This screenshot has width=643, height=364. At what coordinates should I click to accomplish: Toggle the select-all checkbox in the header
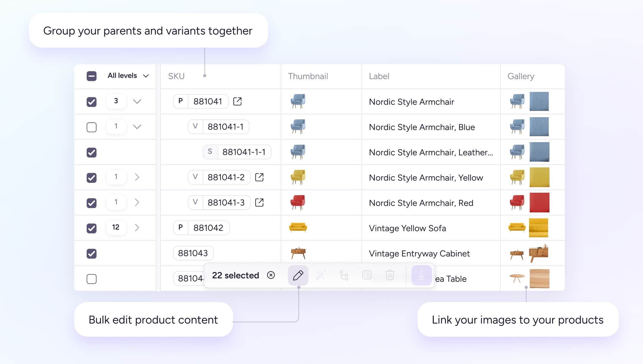click(x=91, y=76)
